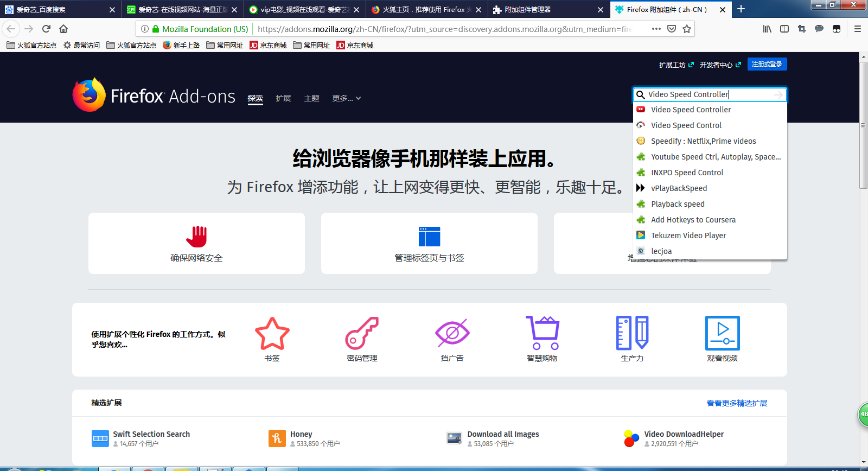
Task: Open the Developer Hub (开发者中心) link
Action: [x=720, y=65]
